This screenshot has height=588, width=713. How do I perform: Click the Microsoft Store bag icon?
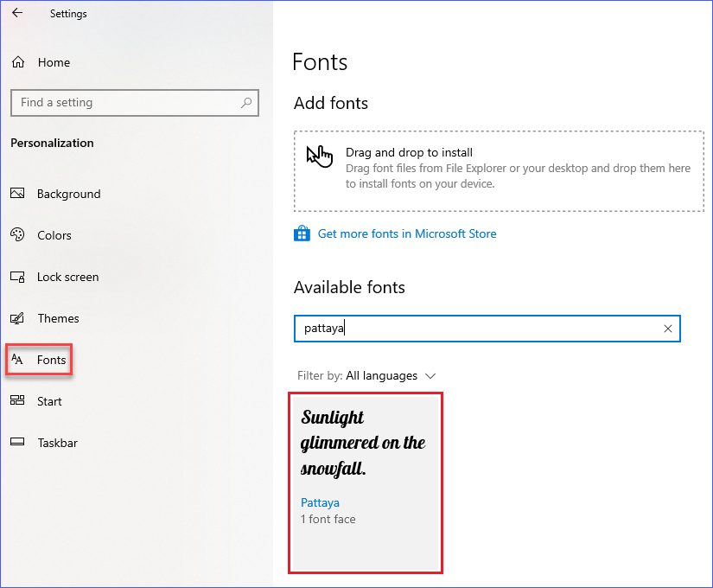tap(302, 233)
